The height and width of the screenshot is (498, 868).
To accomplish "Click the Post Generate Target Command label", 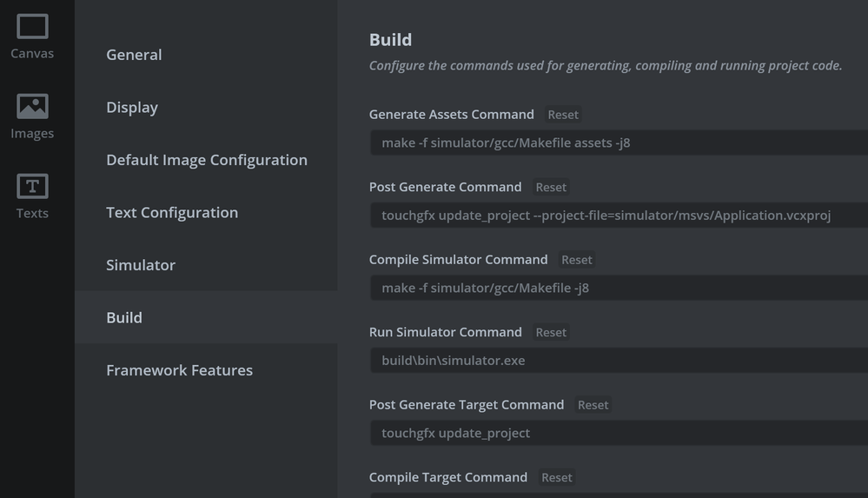I will click(467, 405).
